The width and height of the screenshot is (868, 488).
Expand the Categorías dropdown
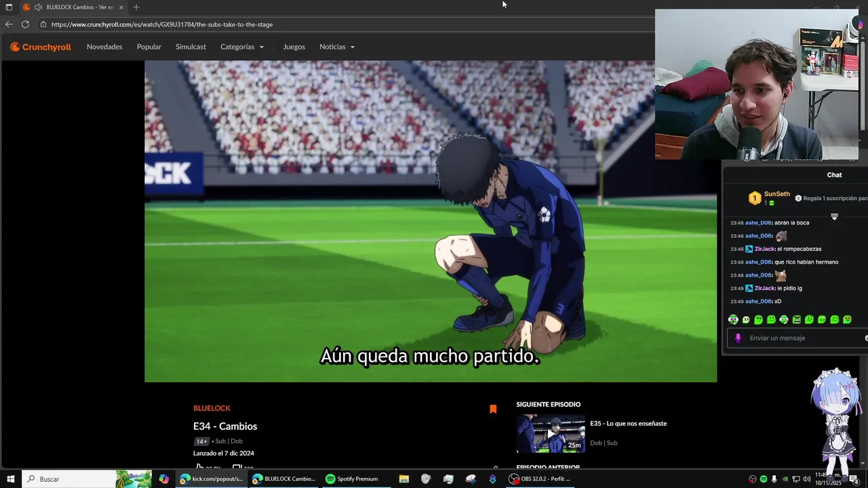[242, 47]
